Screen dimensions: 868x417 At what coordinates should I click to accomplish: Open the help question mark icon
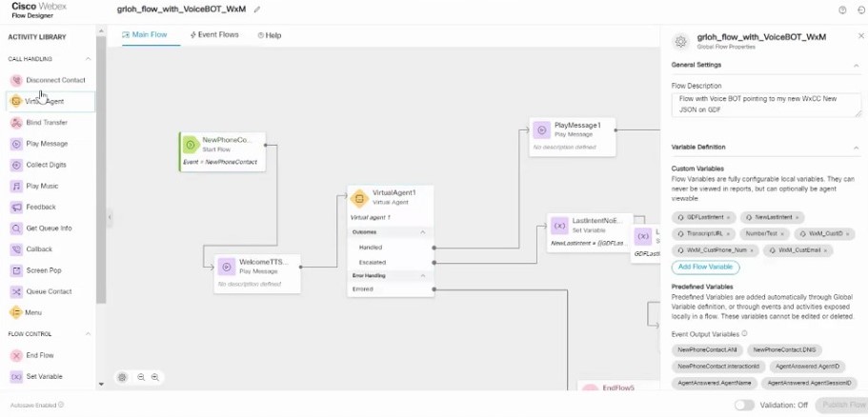click(x=842, y=10)
